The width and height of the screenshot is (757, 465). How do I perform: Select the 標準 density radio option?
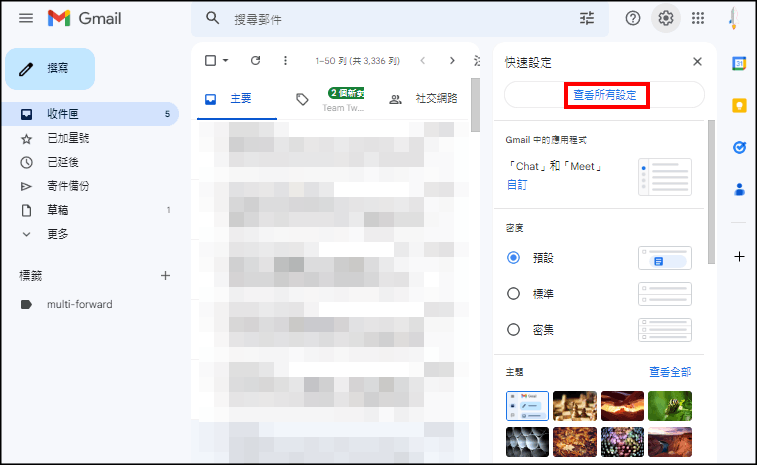(514, 294)
